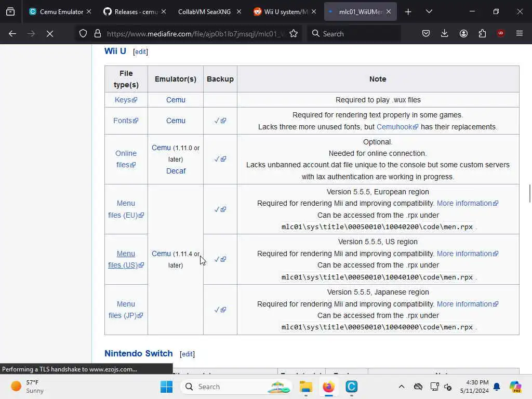
Task: Open weather widget showing 57°F Sunny
Action: [27, 387]
